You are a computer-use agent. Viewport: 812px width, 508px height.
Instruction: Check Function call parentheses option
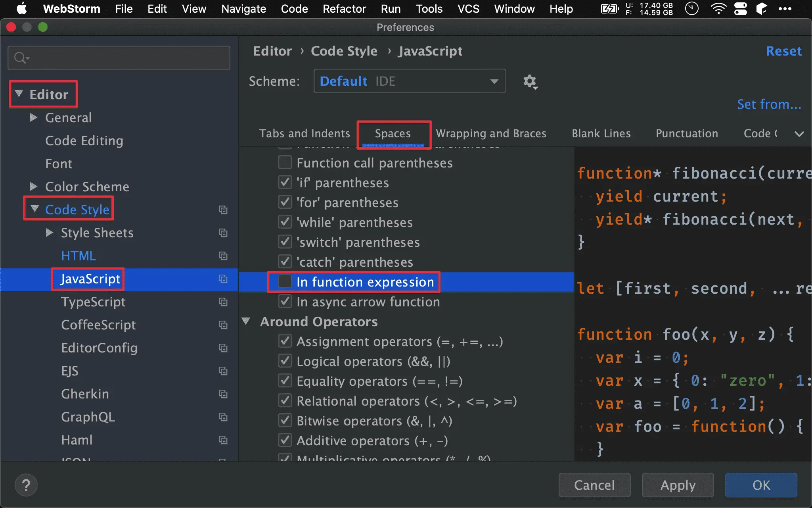(285, 163)
